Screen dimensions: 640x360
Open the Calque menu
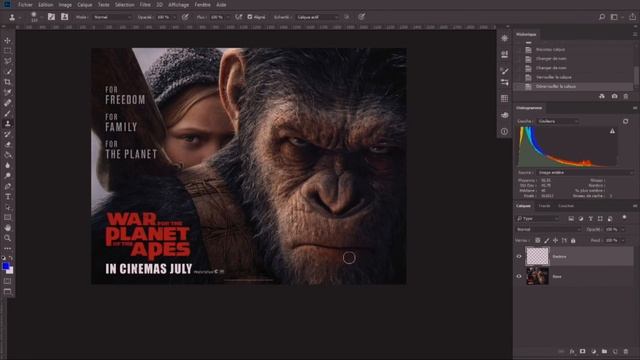[x=84, y=5]
